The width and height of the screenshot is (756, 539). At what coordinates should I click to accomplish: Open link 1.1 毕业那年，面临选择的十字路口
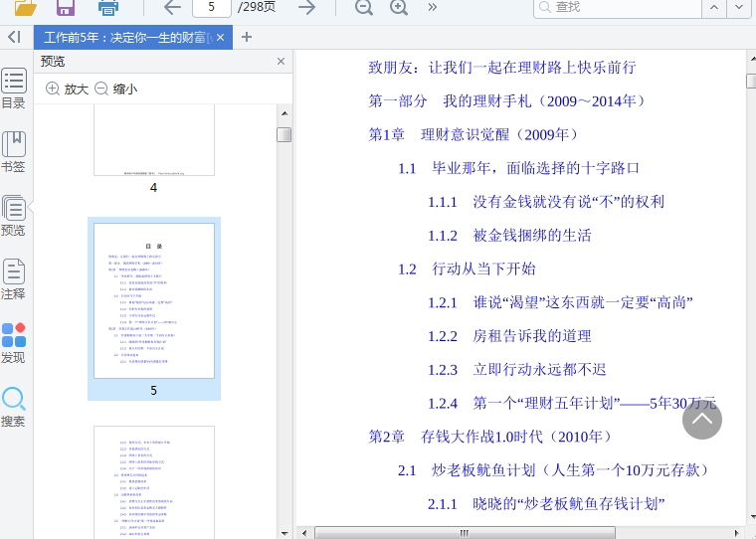pyautogui.click(x=519, y=168)
